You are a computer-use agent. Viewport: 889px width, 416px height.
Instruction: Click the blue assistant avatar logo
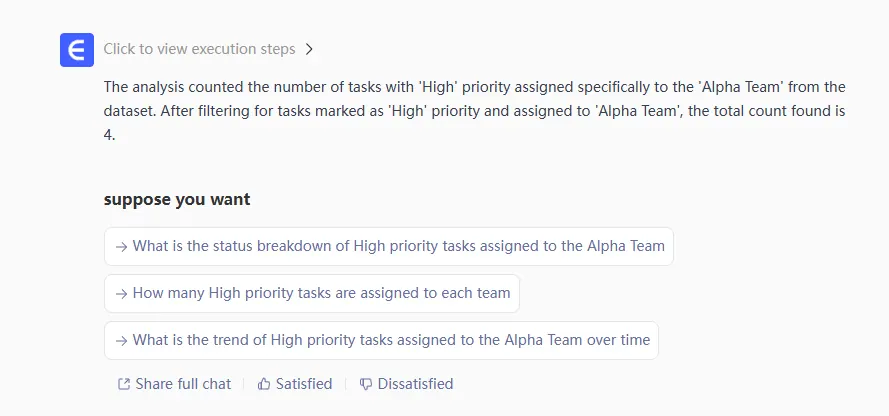(x=77, y=50)
